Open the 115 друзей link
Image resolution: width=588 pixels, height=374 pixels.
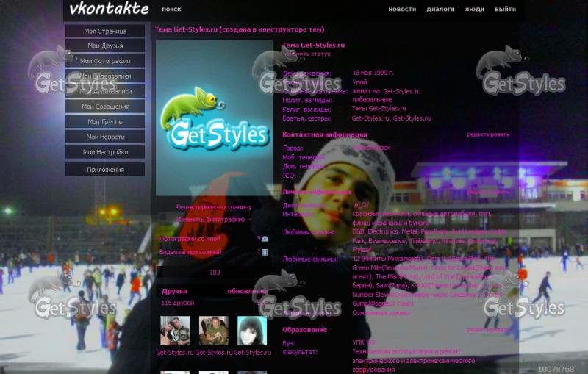(177, 303)
